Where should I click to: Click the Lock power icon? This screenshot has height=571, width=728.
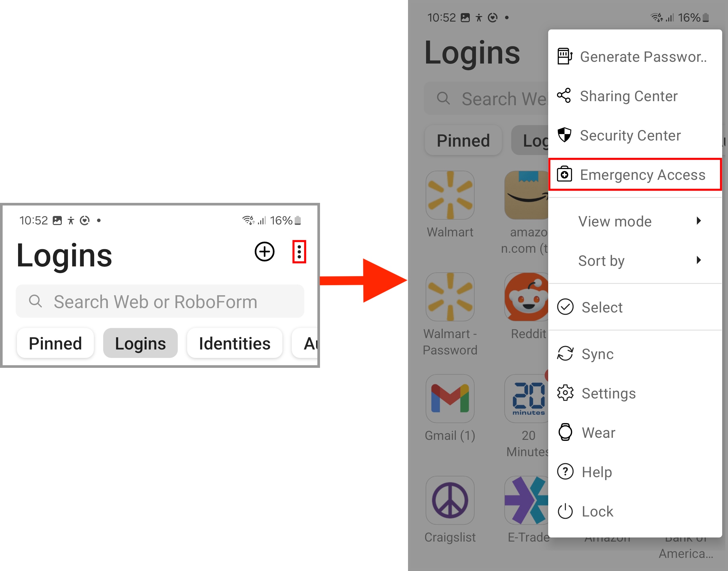coord(565,511)
